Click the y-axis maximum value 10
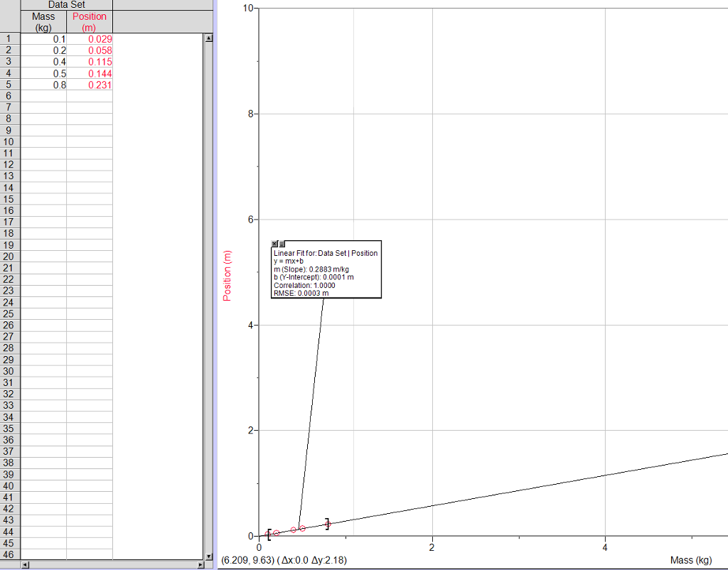 tap(248, 8)
